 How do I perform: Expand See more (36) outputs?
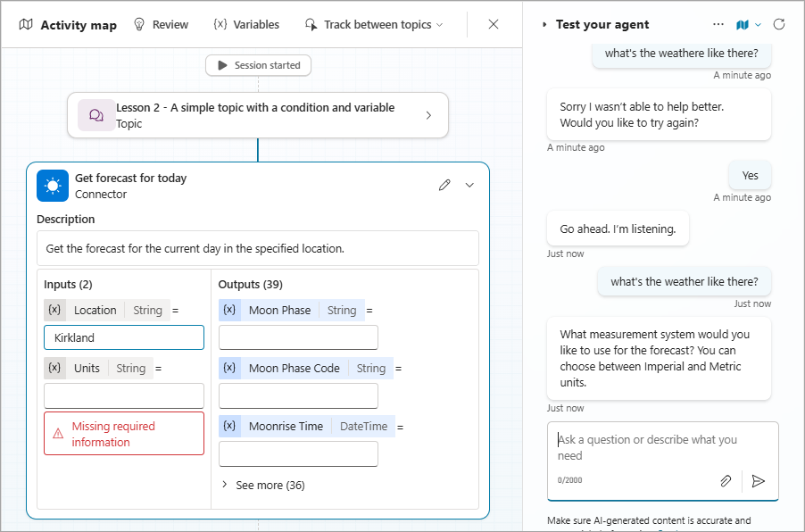tap(263, 486)
